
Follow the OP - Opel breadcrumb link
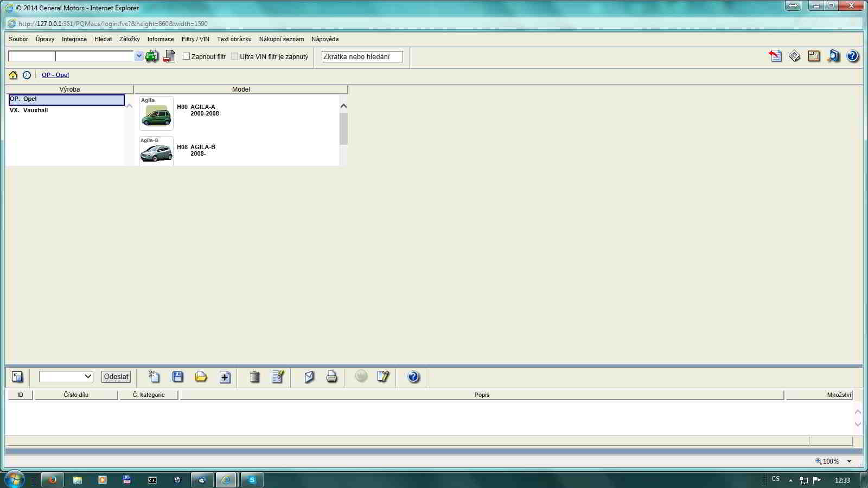pyautogui.click(x=55, y=75)
